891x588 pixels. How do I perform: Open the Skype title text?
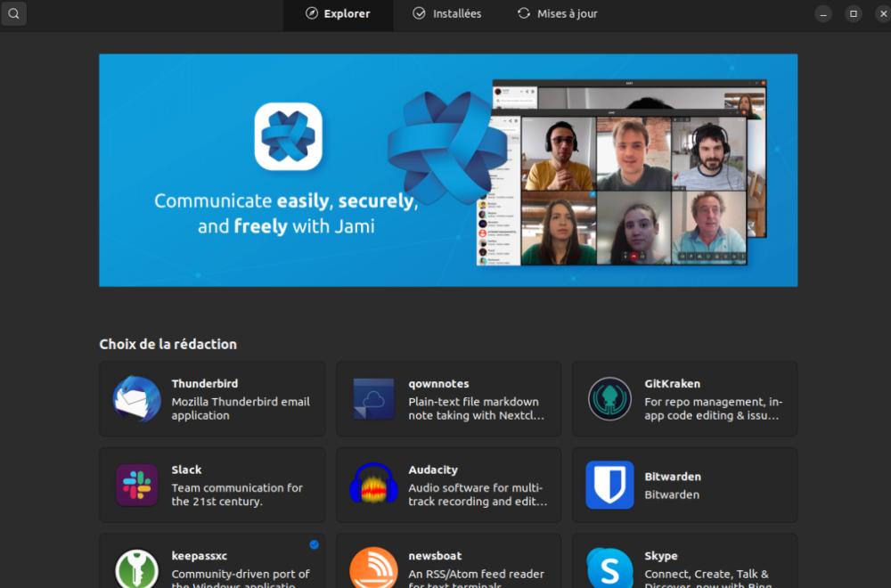661,556
